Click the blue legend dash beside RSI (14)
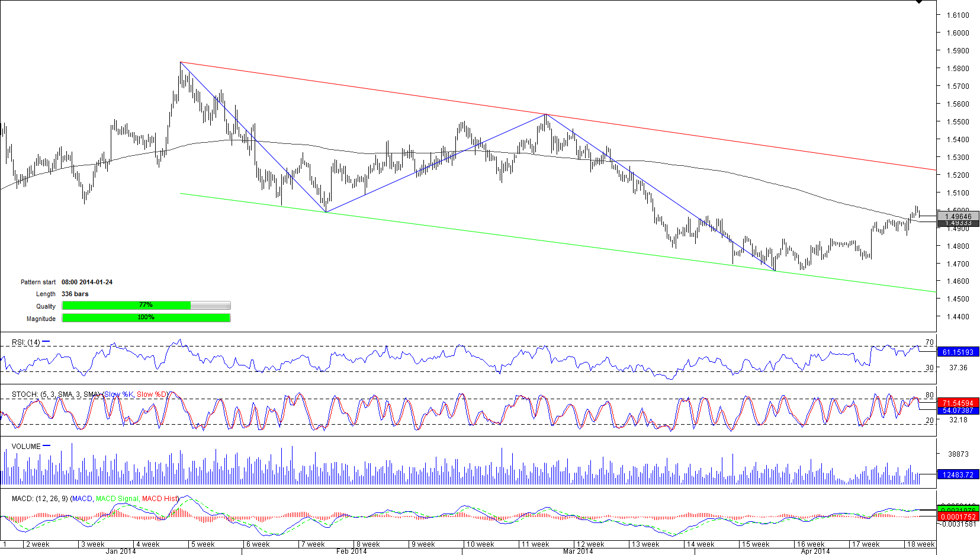Screen dimensions: 980x555 [46, 342]
